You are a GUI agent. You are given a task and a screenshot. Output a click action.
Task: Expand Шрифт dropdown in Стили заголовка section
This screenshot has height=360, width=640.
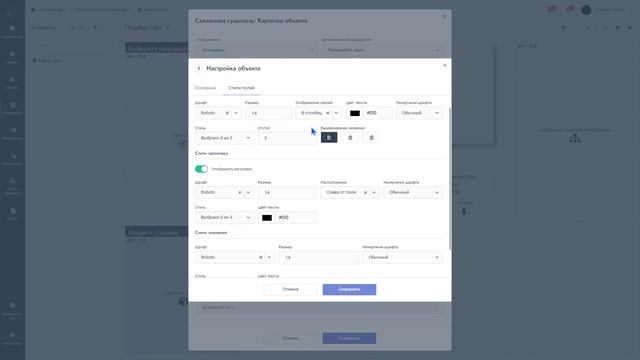[248, 192]
